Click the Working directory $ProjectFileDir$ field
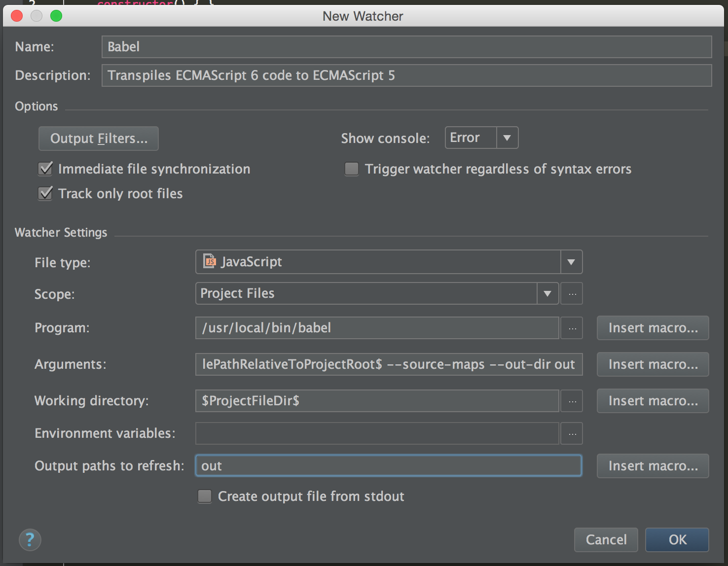Screen dimensions: 728x566 point(377,401)
